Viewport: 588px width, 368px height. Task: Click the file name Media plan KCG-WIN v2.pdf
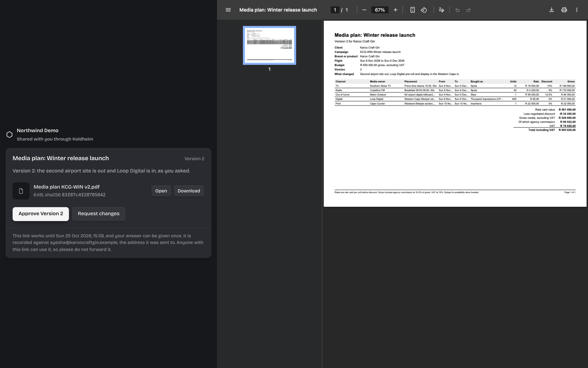(x=66, y=187)
